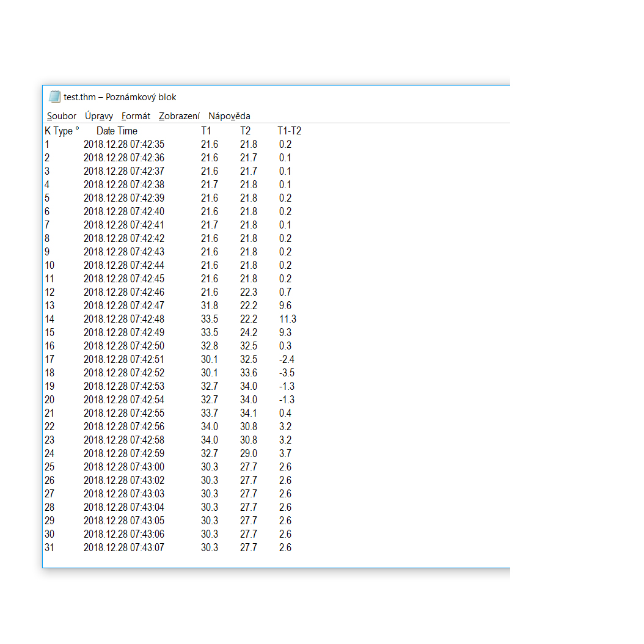
Task: Click the T2 column header text
Action: pyautogui.click(x=245, y=131)
